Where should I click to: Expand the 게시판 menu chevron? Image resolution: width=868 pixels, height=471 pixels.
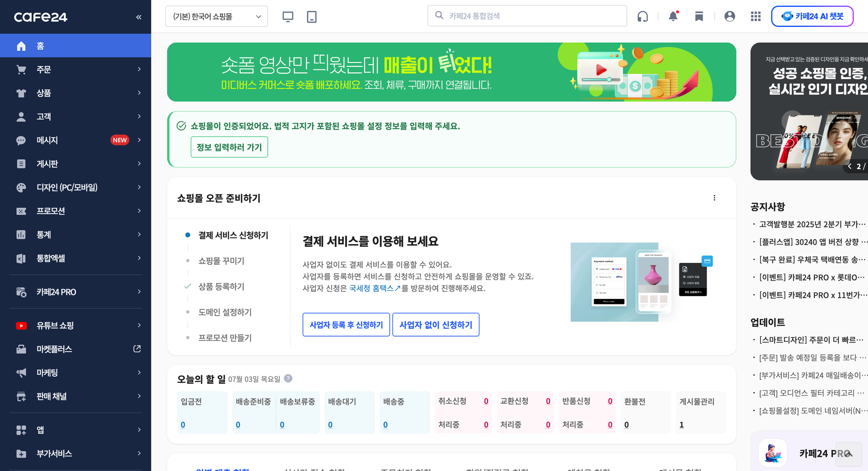coord(139,164)
